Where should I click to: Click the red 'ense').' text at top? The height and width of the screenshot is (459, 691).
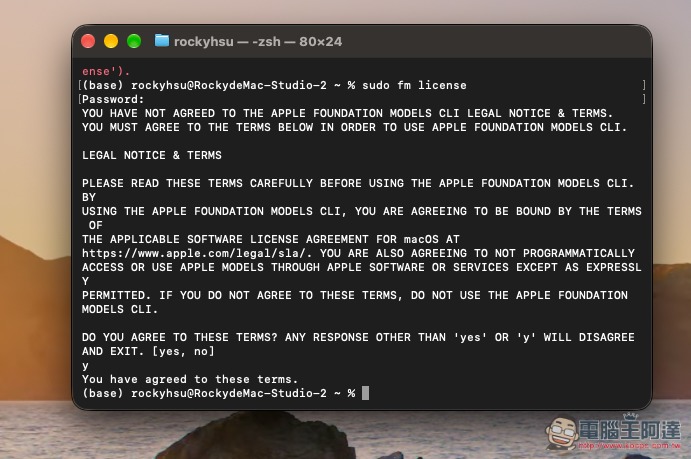pos(106,71)
